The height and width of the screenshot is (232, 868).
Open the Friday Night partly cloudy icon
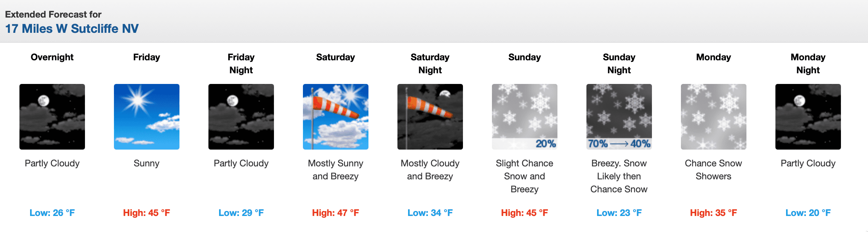click(241, 117)
